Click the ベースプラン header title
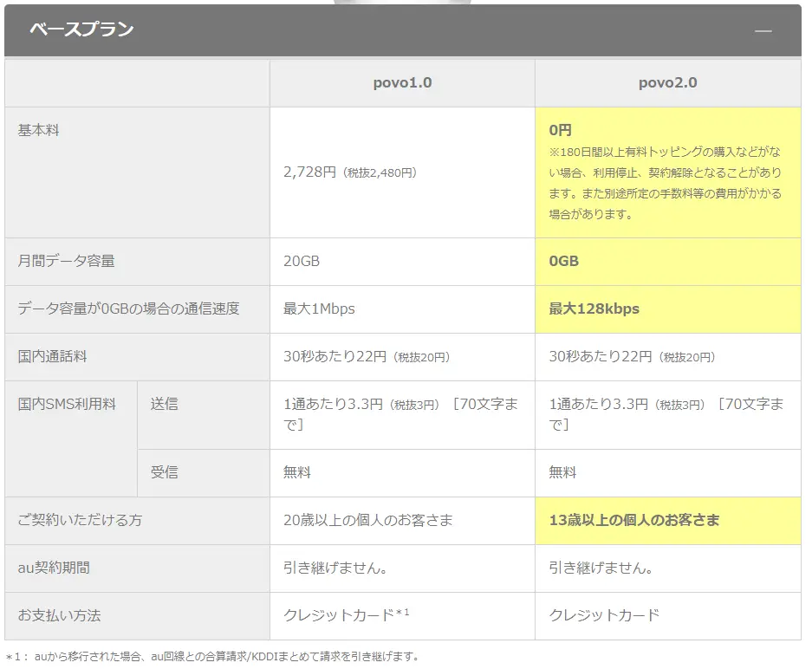812x669 pixels. click(81, 29)
